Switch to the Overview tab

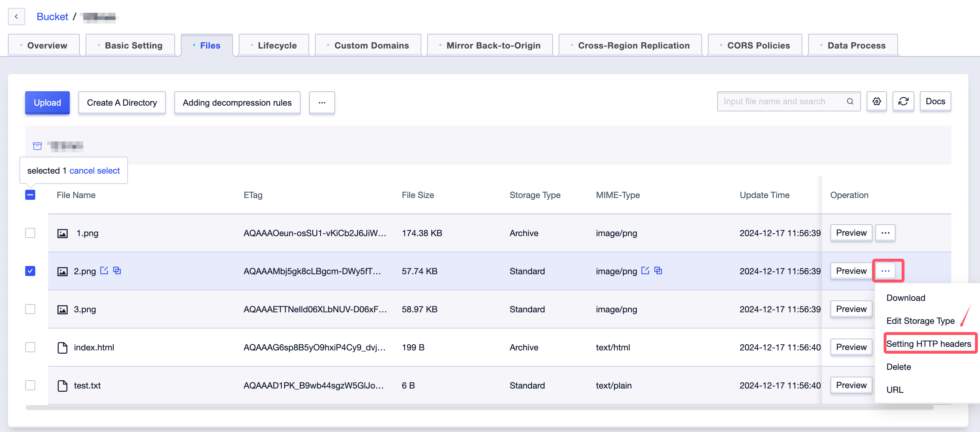44,45
